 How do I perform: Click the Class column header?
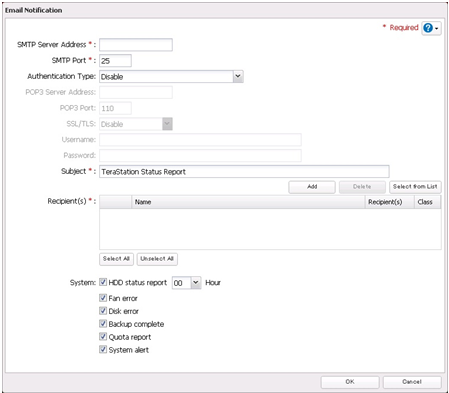(428, 202)
